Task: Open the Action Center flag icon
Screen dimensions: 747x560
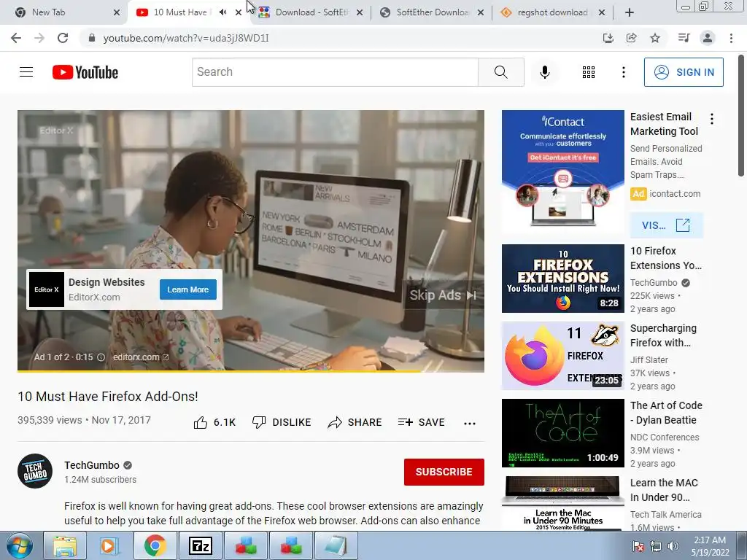Action: 638,546
